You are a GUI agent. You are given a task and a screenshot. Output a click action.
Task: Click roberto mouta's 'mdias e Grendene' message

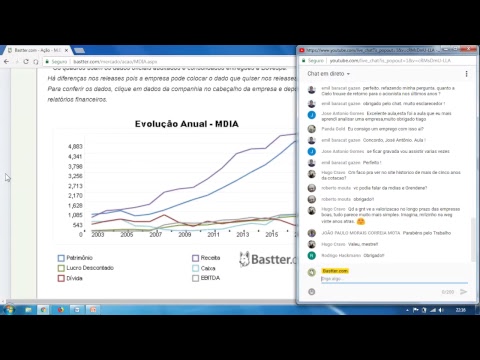(390, 188)
